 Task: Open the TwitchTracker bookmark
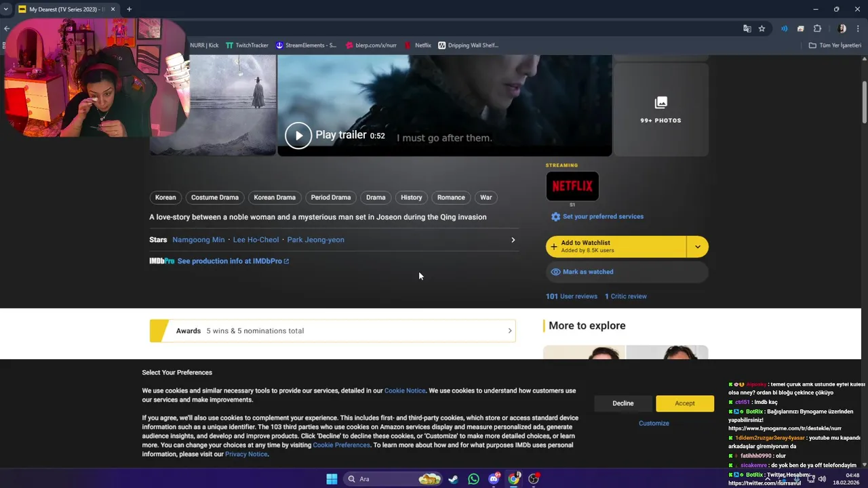point(247,45)
